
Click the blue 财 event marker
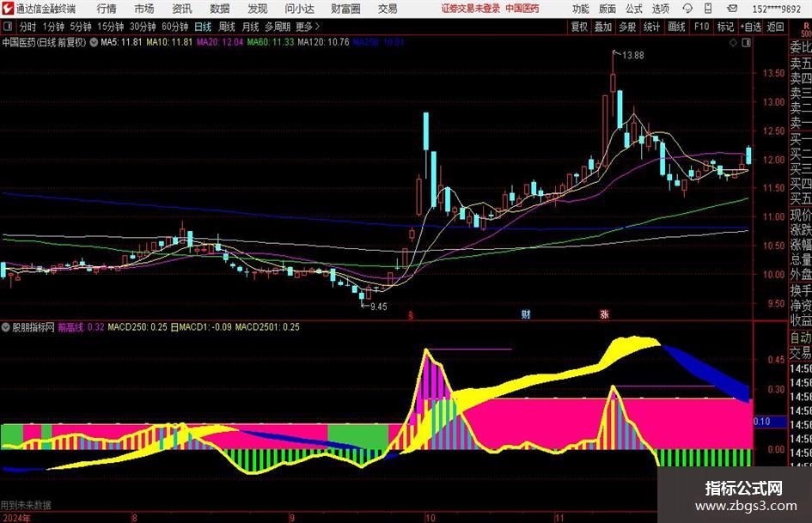pyautogui.click(x=526, y=314)
